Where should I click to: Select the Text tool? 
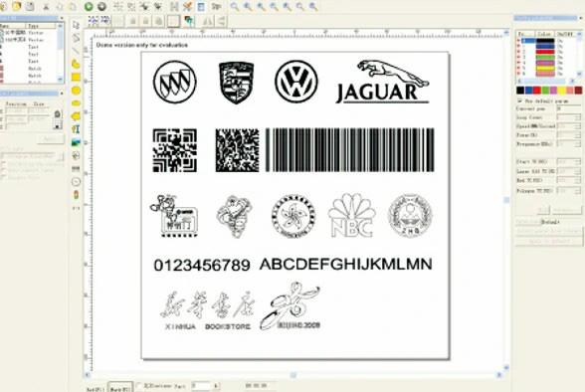point(76,129)
